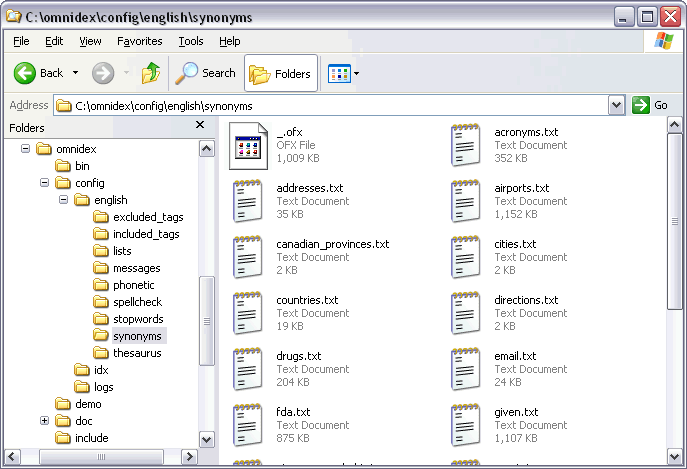Viewport: 687px width, 469px height.
Task: Go up one folder level icon
Action: pyautogui.click(x=151, y=73)
